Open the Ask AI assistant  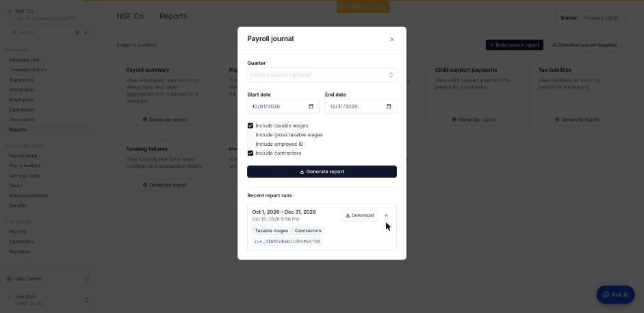pos(615,295)
